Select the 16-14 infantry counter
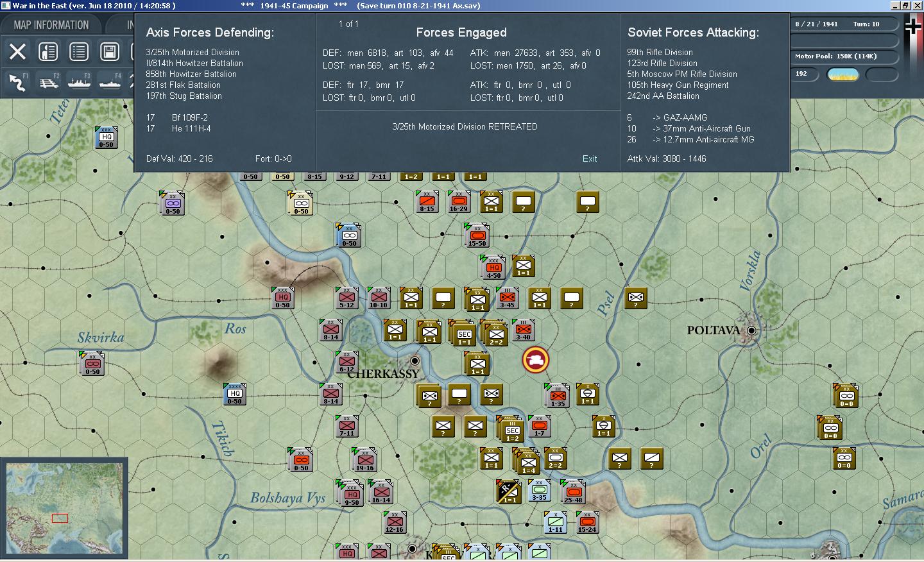The image size is (924, 562). coord(381,492)
